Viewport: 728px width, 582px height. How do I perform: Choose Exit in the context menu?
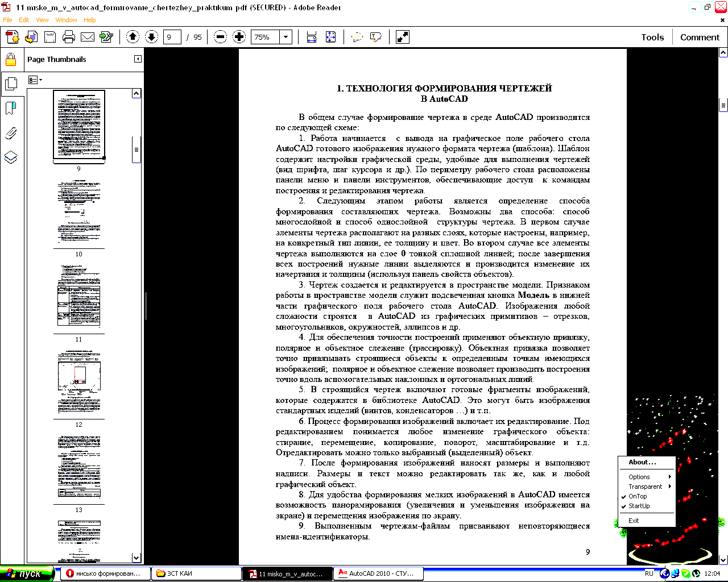[x=647, y=521]
